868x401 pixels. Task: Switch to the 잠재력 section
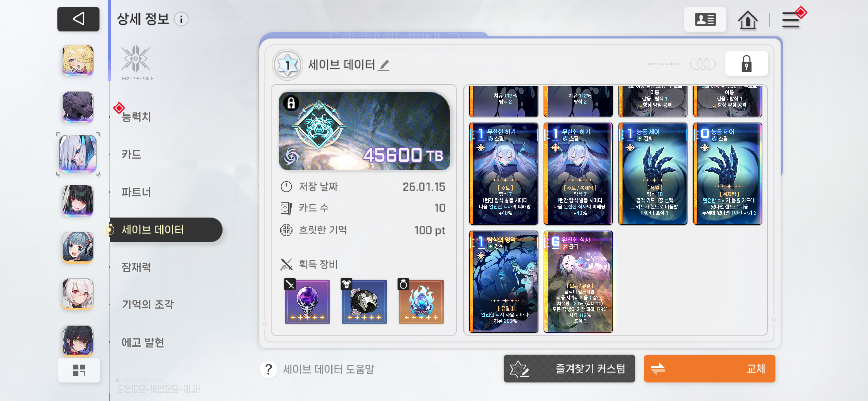pos(136,267)
